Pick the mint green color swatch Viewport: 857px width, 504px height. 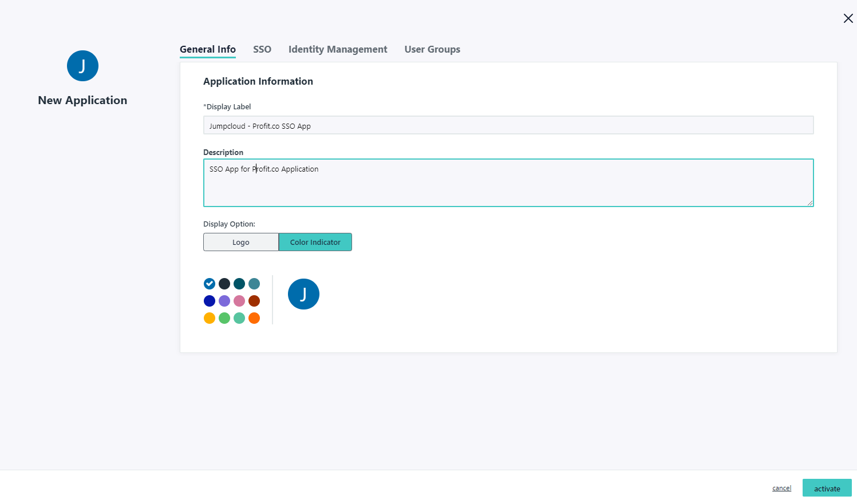click(x=239, y=318)
